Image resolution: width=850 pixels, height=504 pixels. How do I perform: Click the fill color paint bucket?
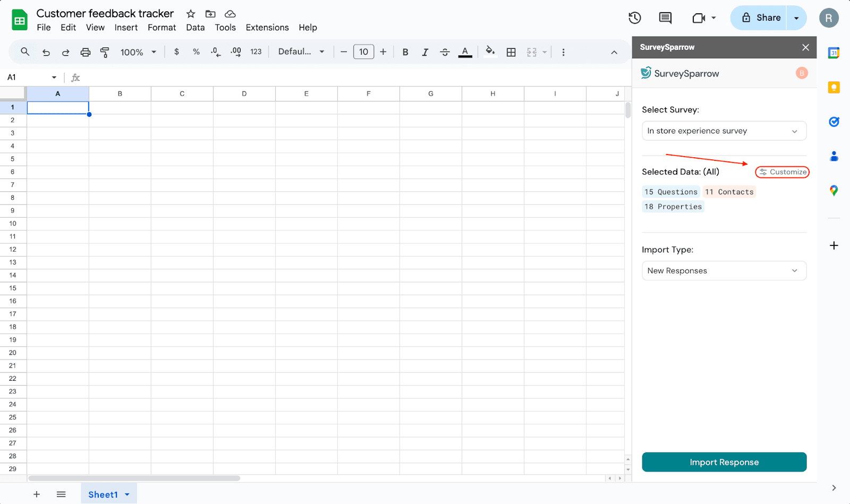(x=490, y=52)
